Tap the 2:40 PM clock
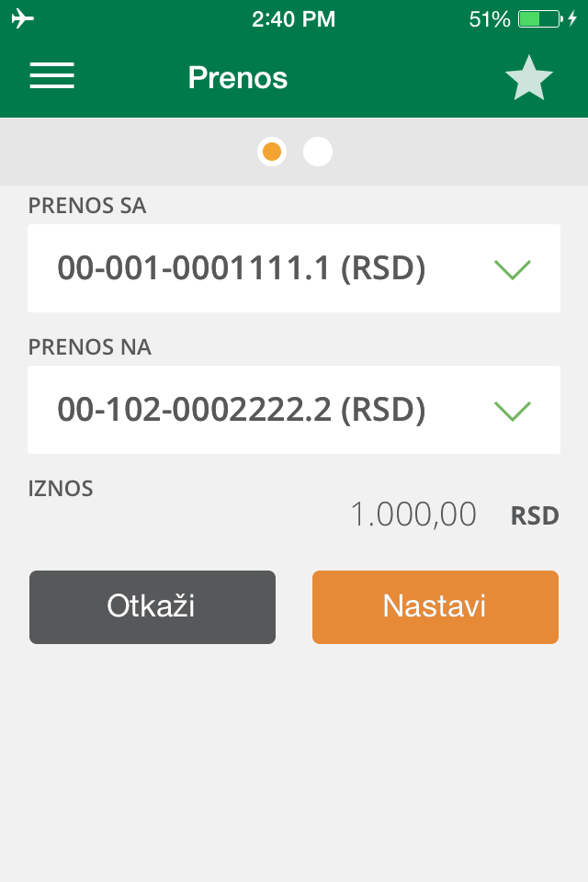 tap(293, 18)
